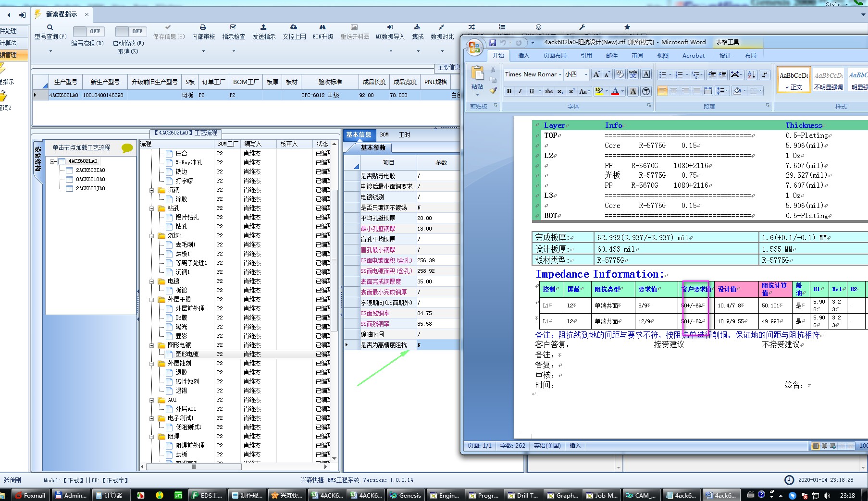Click the 指示检查 check icon
868x501 pixels.
(233, 27)
